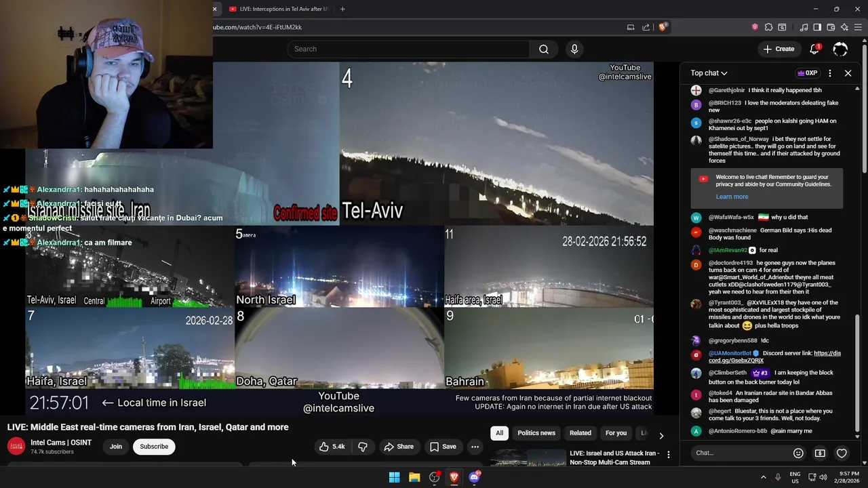The height and width of the screenshot is (488, 868).
Task: Close the live chat panel
Action: coord(848,73)
